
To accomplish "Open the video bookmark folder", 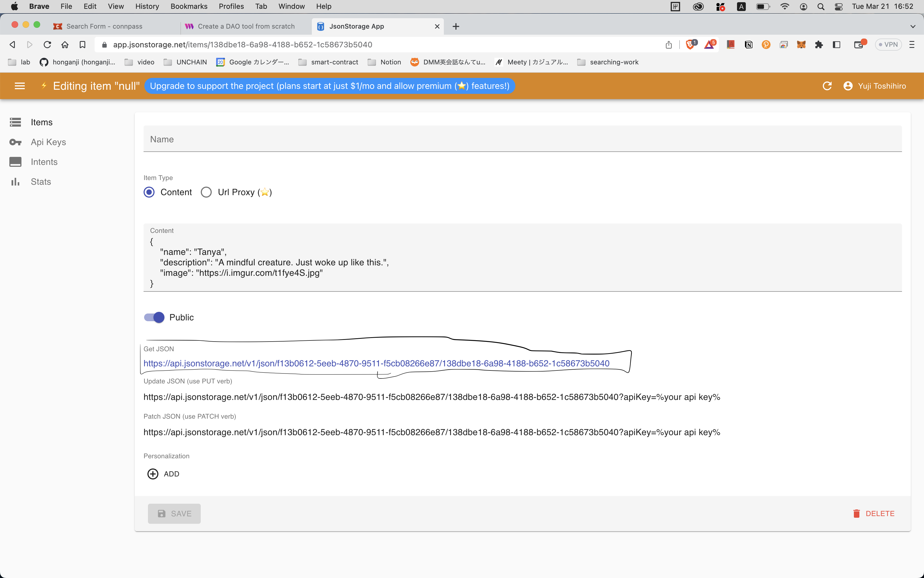I will click(x=140, y=62).
